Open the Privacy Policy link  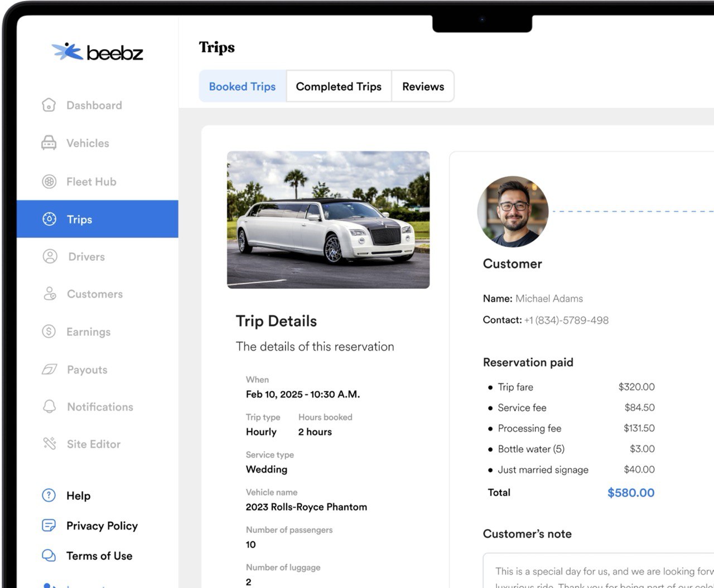tap(102, 526)
